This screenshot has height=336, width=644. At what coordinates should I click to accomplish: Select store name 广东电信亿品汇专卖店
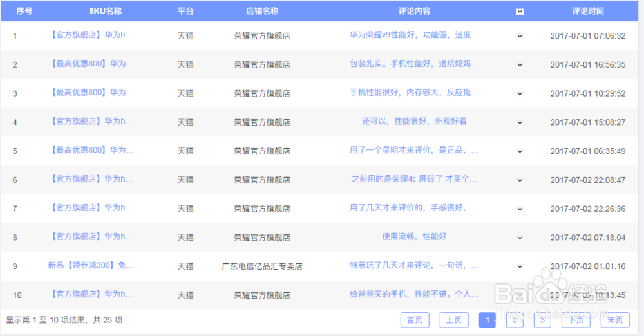coord(262,266)
